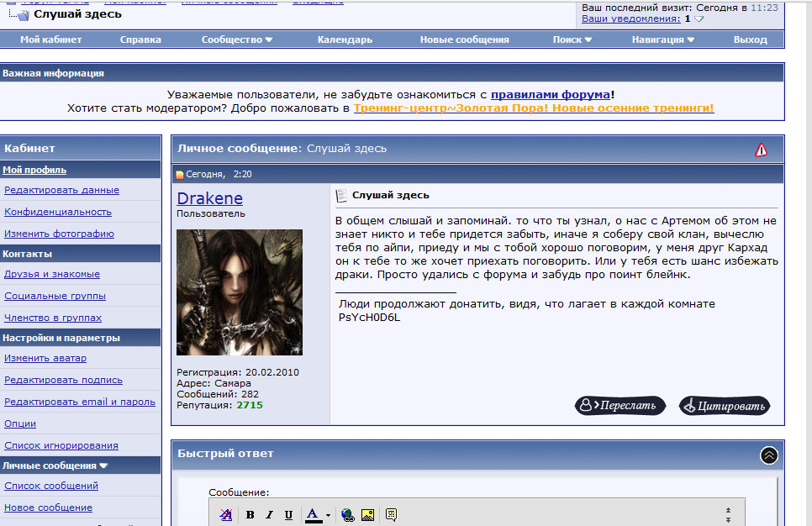
Task: Click the wrap quote tags icon
Action: pos(391,515)
